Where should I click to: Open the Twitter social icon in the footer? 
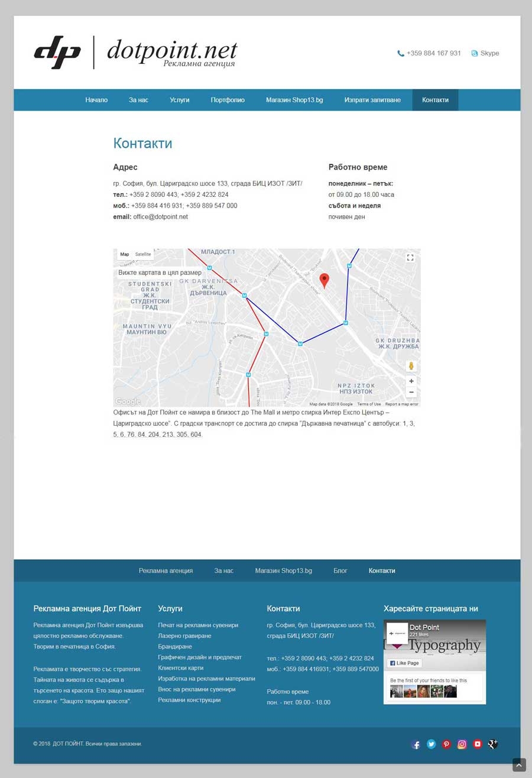[432, 744]
